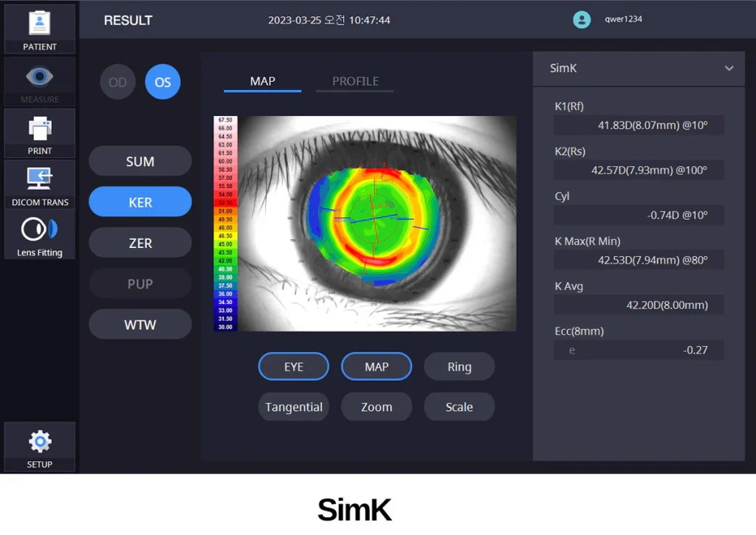The image size is (756, 535).
Task: Open the Scale options button
Action: (459, 407)
